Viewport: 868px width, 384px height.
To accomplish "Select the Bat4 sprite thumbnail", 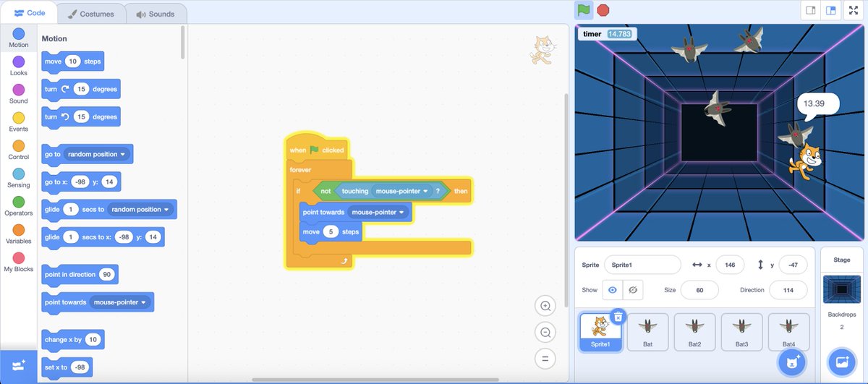I will click(x=788, y=332).
